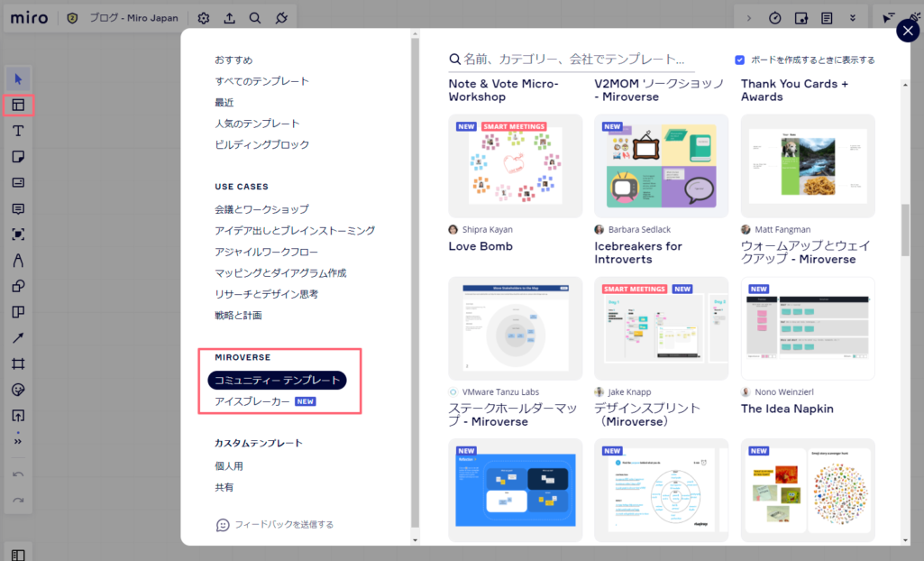This screenshot has height=561, width=924.
Task: Open The Idea Napkin template thumbnail
Action: pyautogui.click(x=808, y=328)
